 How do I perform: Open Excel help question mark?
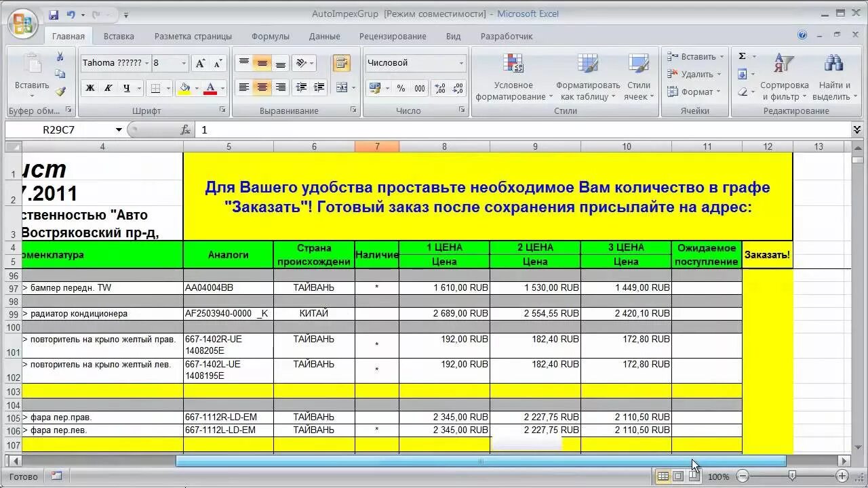[803, 35]
